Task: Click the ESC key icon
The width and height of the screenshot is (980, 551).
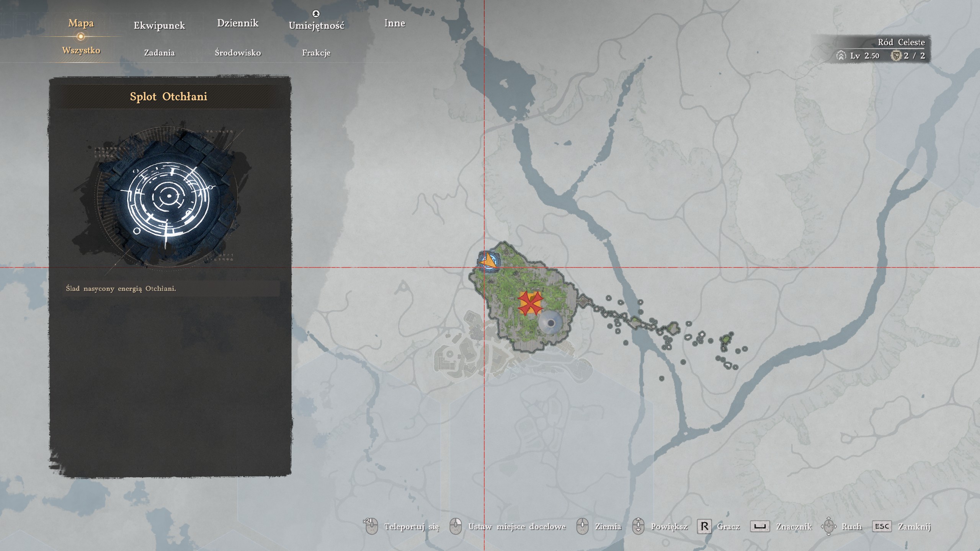Action: 882,527
